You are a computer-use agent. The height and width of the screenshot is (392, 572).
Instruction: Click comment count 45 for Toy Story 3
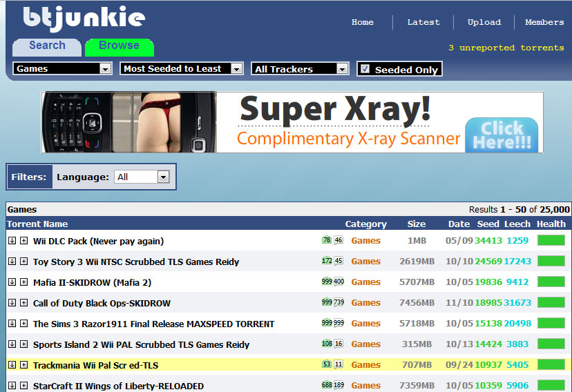coord(339,261)
